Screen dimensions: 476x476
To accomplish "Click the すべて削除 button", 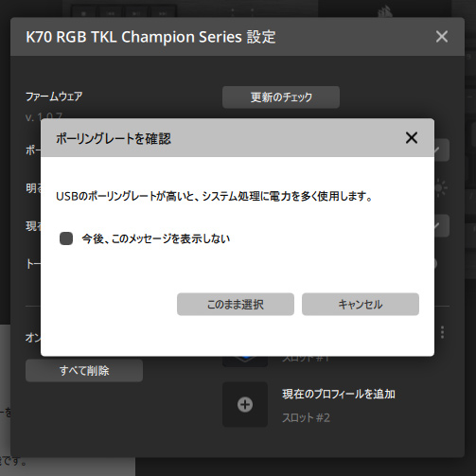I will (84, 371).
